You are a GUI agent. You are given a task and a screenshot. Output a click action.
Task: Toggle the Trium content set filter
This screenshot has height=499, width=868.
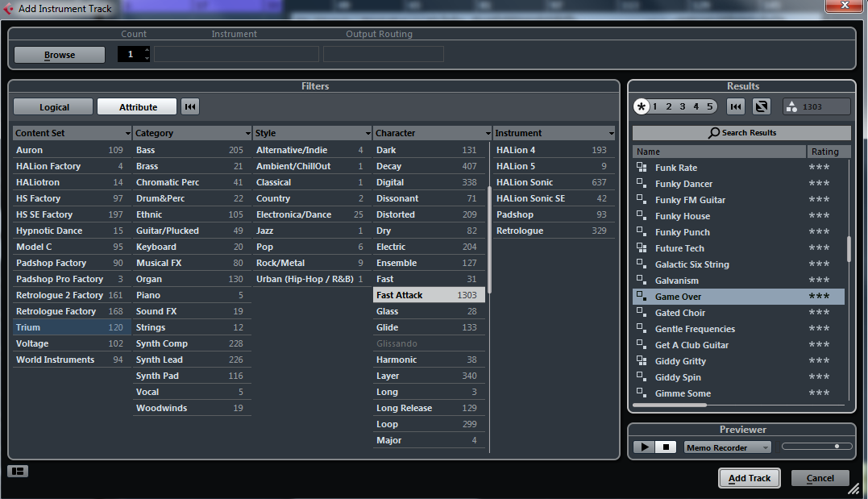coord(72,327)
